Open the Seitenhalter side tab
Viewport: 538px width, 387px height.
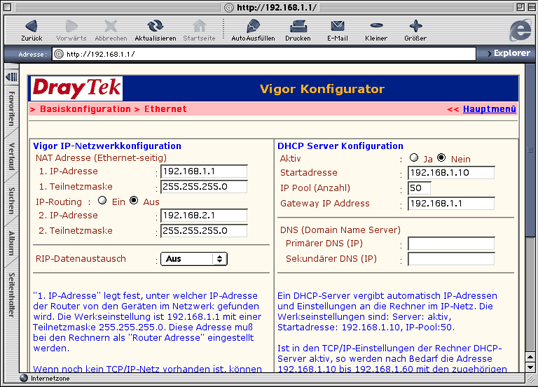coord(11,295)
